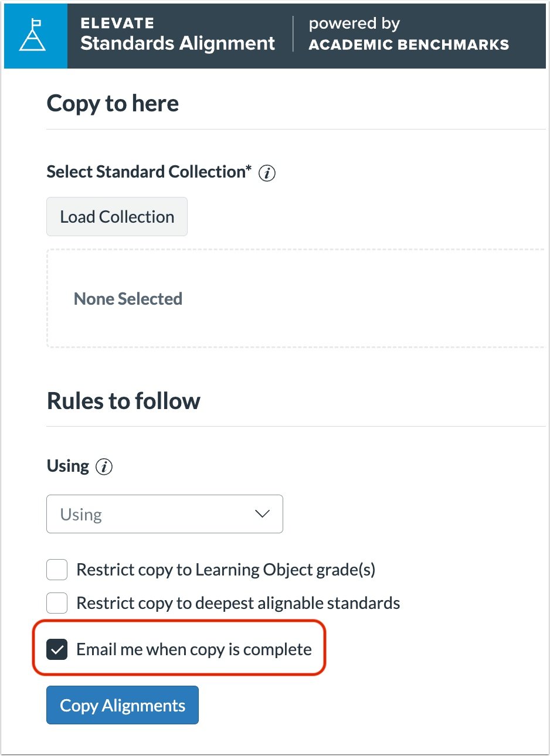Click the chevron arrow in Using dropdown
Viewport: 550px width, 756px height.
point(262,514)
